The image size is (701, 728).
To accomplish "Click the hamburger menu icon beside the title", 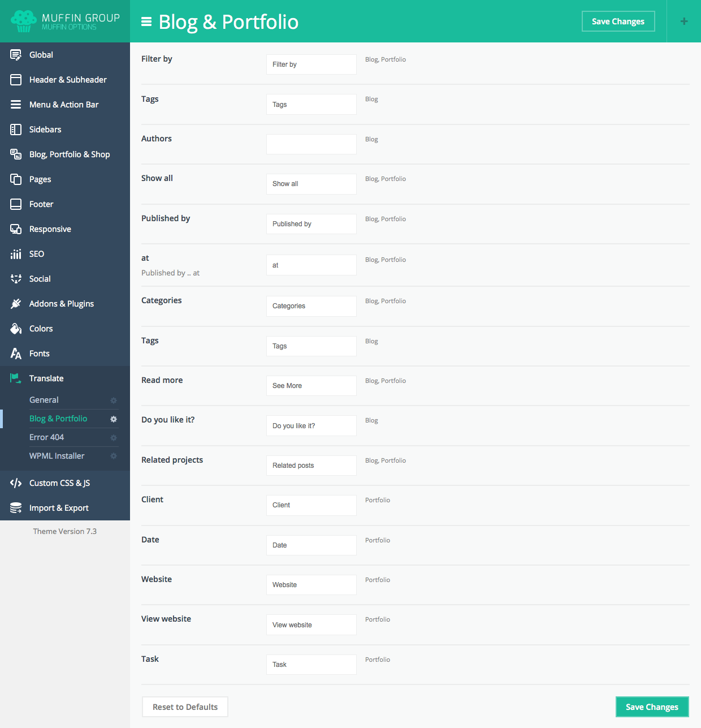I will 146,21.
